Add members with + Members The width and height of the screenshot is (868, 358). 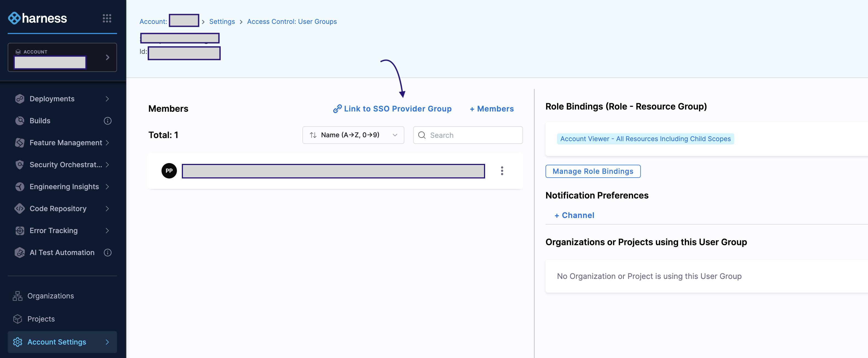coord(492,109)
